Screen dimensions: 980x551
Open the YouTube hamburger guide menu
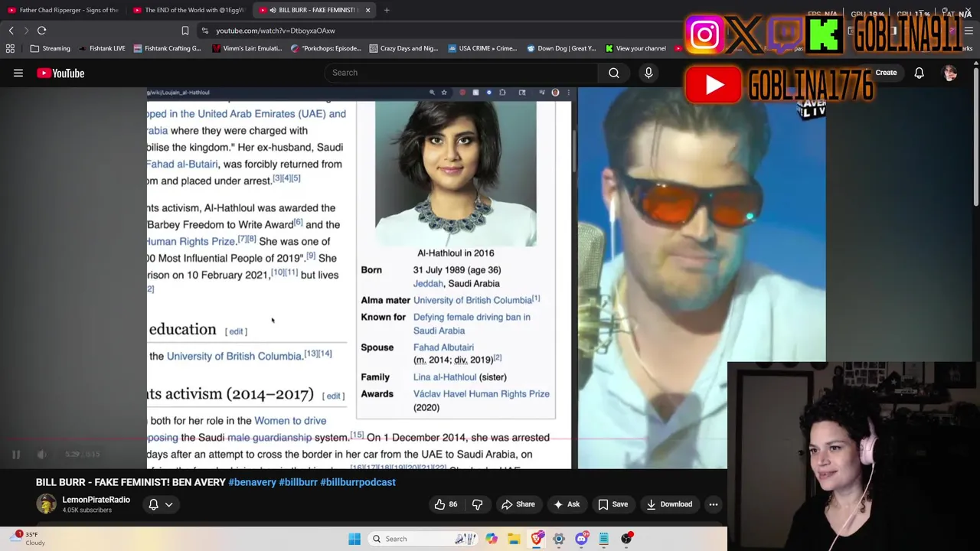(18, 73)
